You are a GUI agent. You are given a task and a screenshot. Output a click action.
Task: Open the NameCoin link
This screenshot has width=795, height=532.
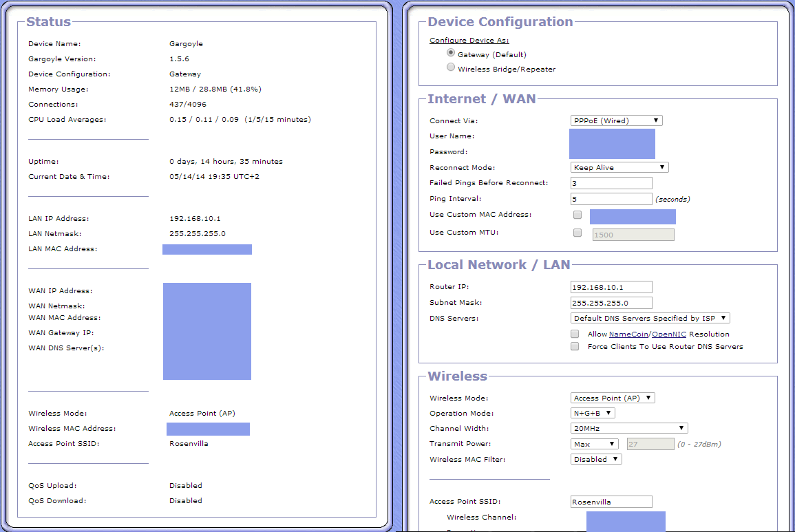point(628,334)
